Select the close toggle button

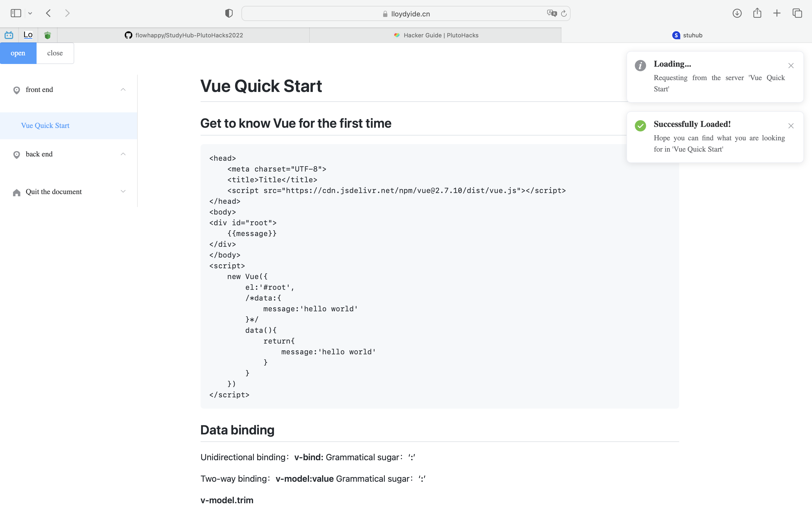pos(55,53)
